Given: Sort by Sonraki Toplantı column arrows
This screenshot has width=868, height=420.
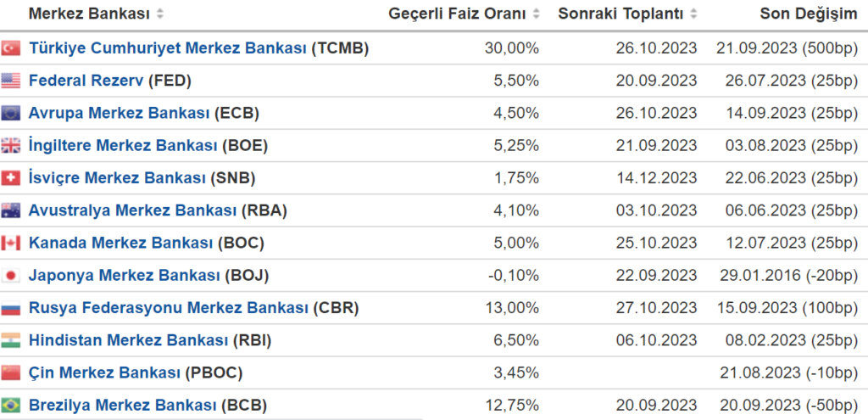Looking at the screenshot, I should pyautogui.click(x=694, y=14).
